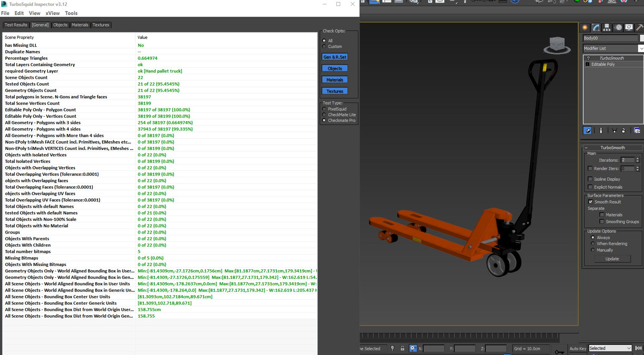The width and height of the screenshot is (644, 355).
Task: Open the File menu
Action: point(5,13)
